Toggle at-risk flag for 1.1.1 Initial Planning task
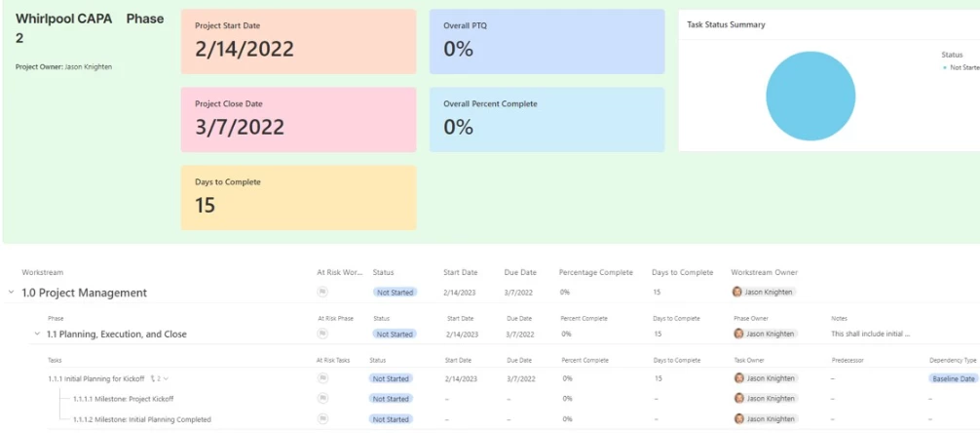980x433 pixels. pos(322,378)
